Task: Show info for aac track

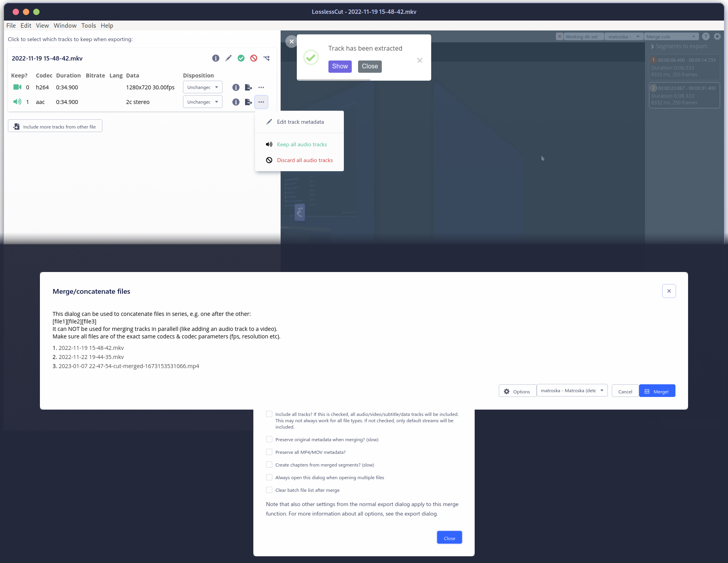Action: [236, 102]
